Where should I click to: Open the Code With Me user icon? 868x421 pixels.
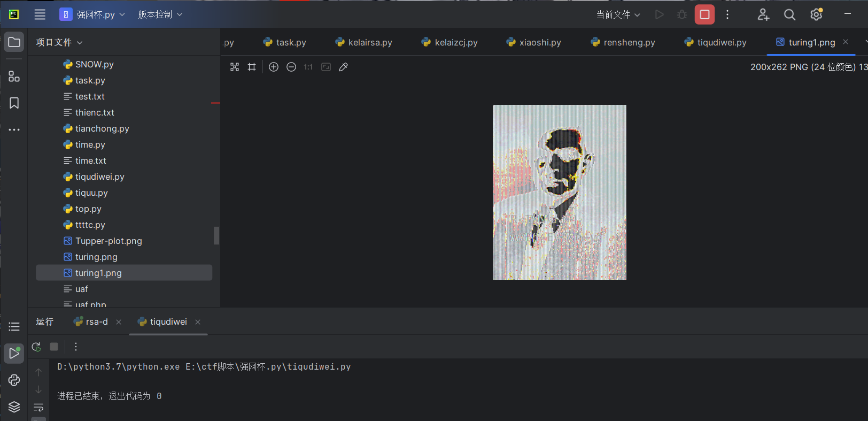point(763,14)
